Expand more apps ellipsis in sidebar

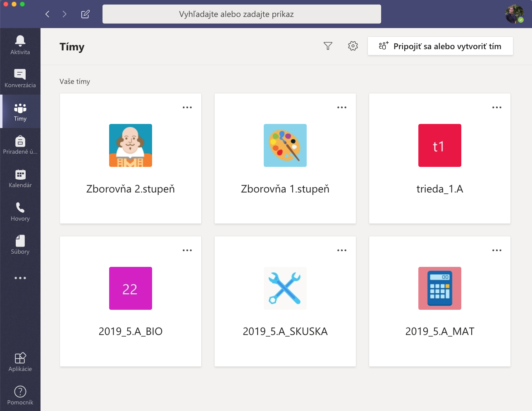pos(20,278)
